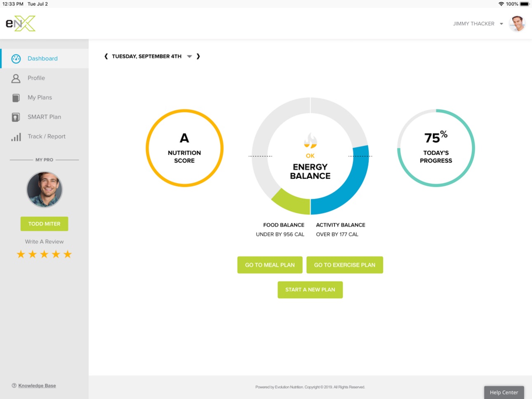Open the Profile menu item
The image size is (532, 399).
point(44,78)
